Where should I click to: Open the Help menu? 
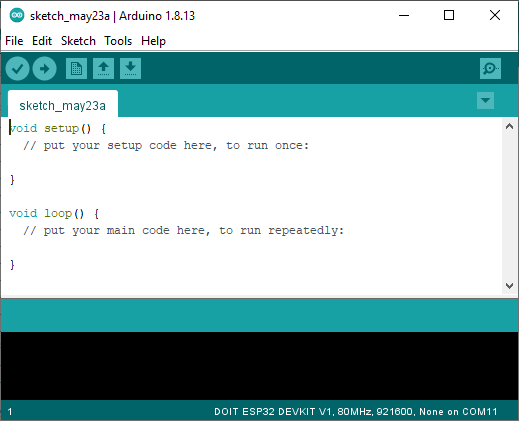pyautogui.click(x=153, y=41)
